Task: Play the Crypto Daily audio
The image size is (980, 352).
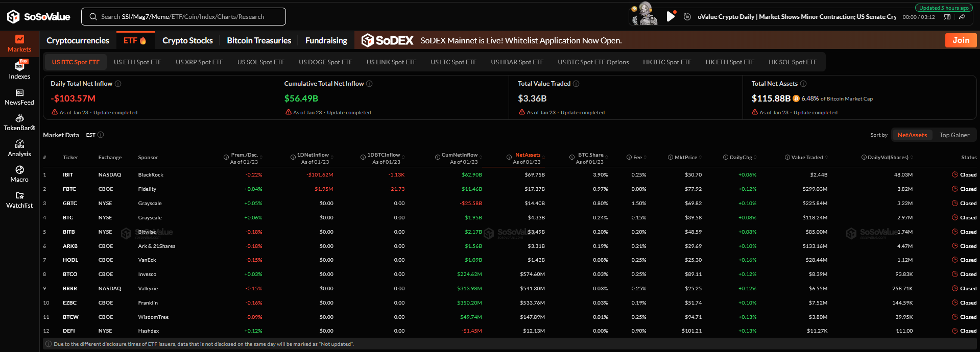Action: (671, 16)
